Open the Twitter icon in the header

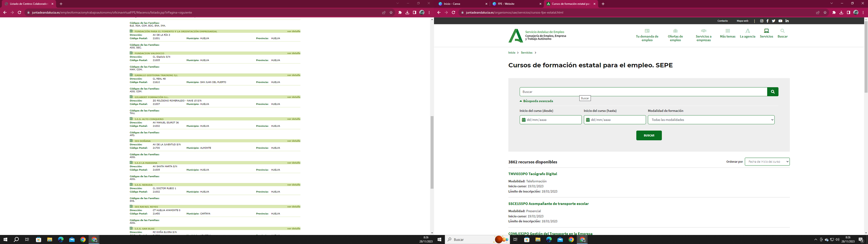pyautogui.click(x=774, y=21)
